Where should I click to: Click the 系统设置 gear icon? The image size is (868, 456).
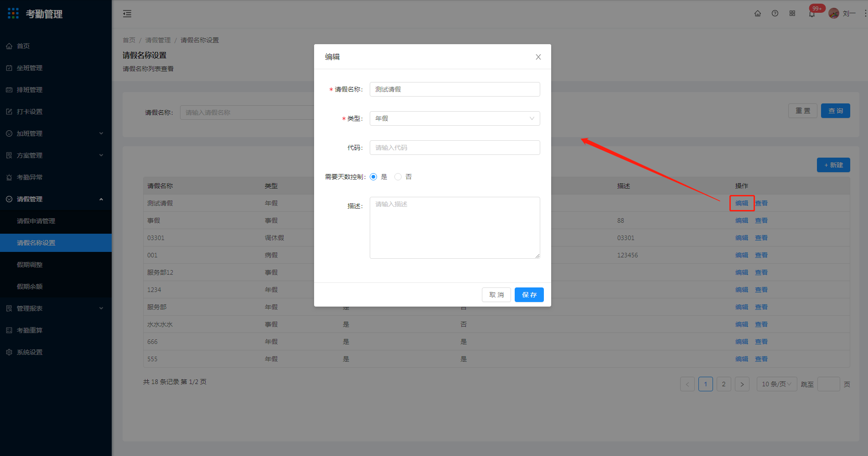pos(9,352)
